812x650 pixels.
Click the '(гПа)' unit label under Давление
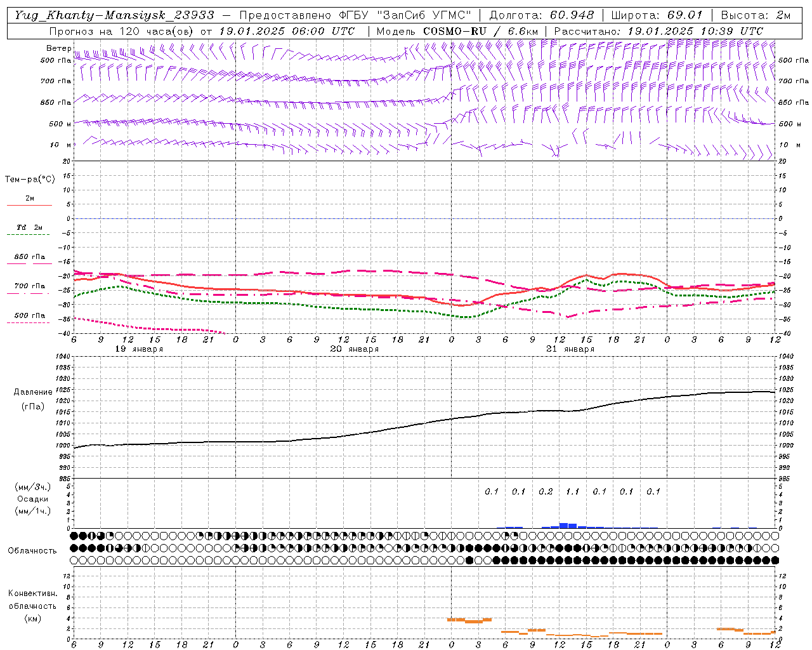click(33, 407)
